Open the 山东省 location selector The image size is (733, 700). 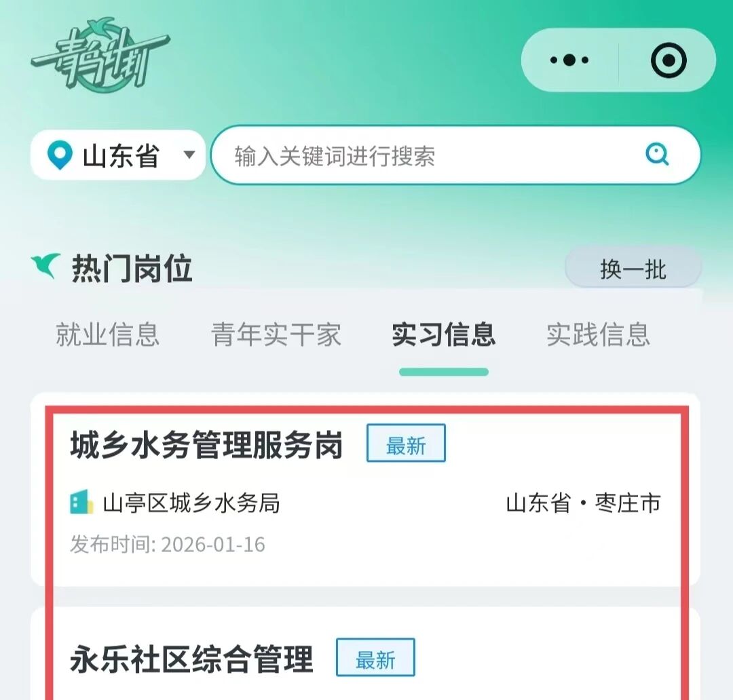click(x=118, y=155)
